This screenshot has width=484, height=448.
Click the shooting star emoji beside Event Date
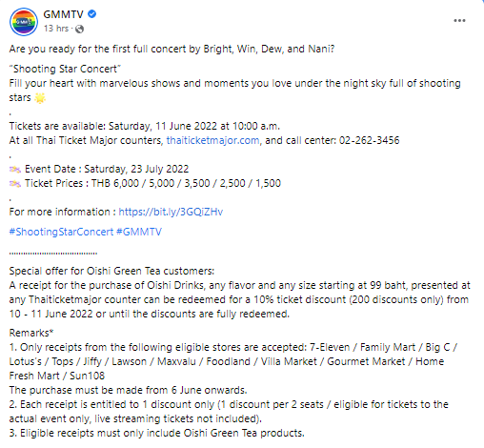pos(15,169)
